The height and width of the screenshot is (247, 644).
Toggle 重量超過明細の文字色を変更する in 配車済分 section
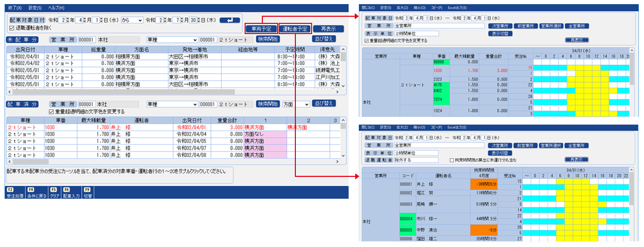point(51,111)
